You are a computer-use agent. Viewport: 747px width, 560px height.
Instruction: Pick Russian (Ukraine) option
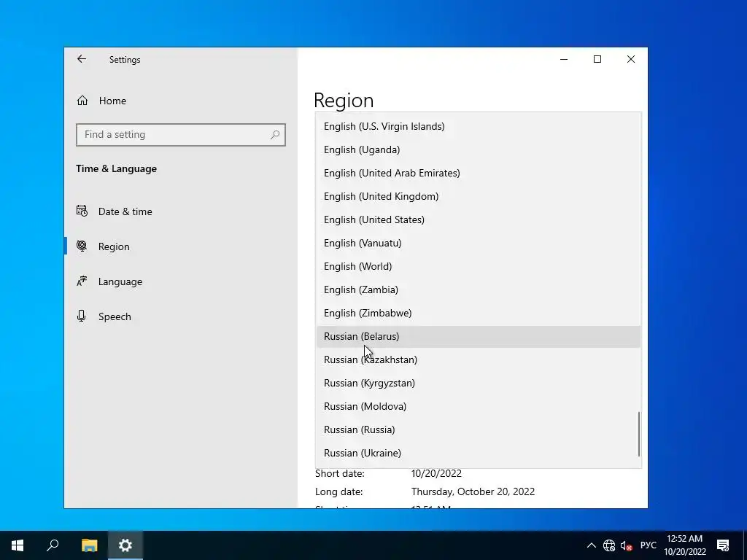[479, 453]
